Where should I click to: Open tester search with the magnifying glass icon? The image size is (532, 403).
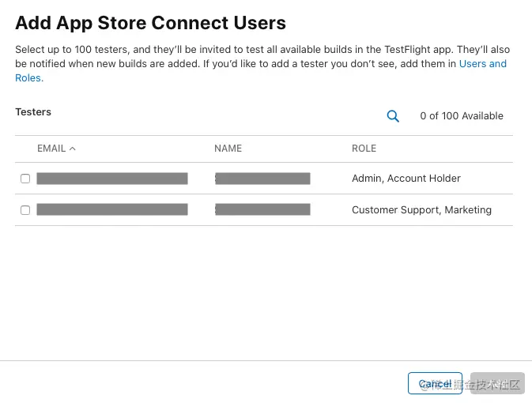point(393,116)
